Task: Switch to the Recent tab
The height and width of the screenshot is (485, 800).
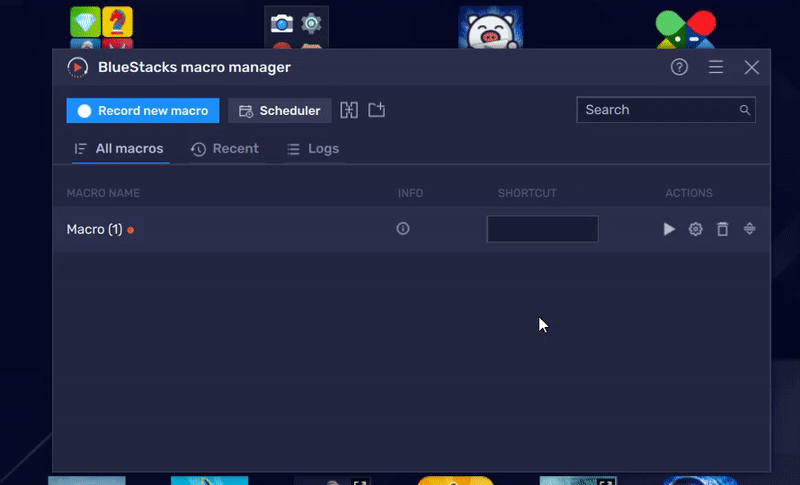Action: 225,149
